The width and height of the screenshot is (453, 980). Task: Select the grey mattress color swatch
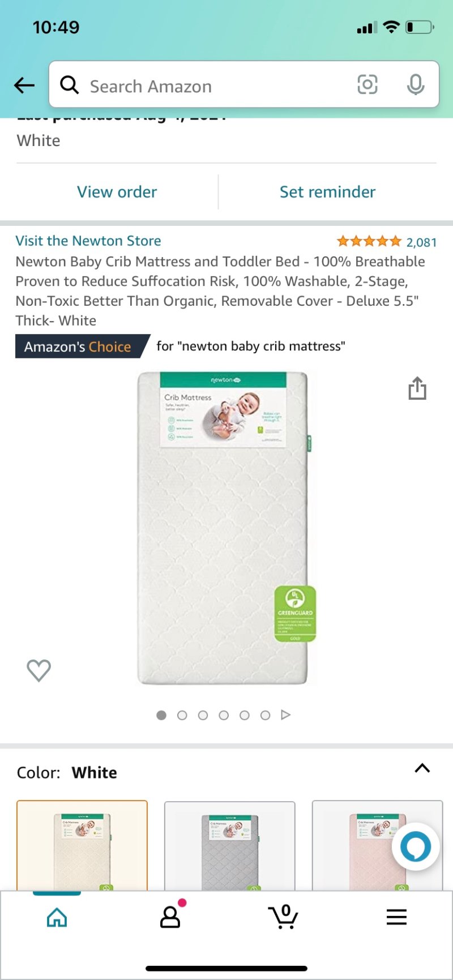point(229,846)
